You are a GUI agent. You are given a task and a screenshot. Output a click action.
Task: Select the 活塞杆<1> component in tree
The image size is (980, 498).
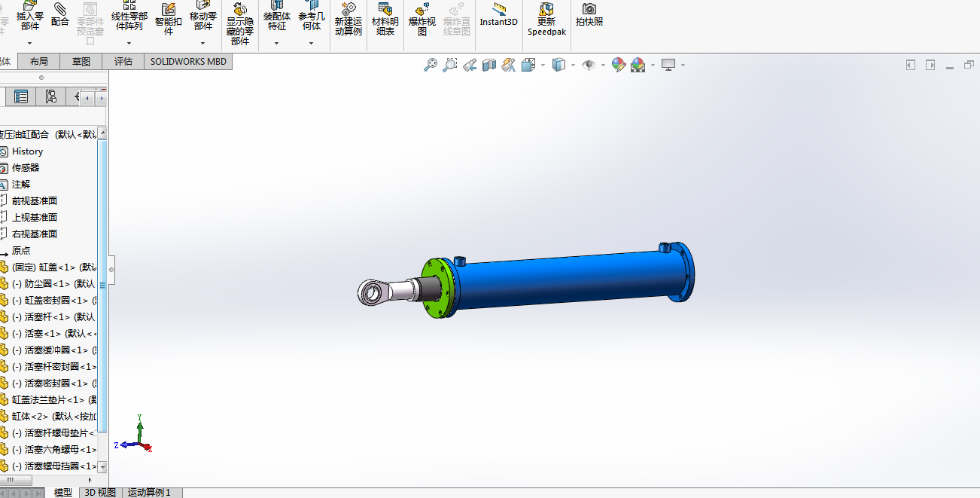[x=49, y=317]
